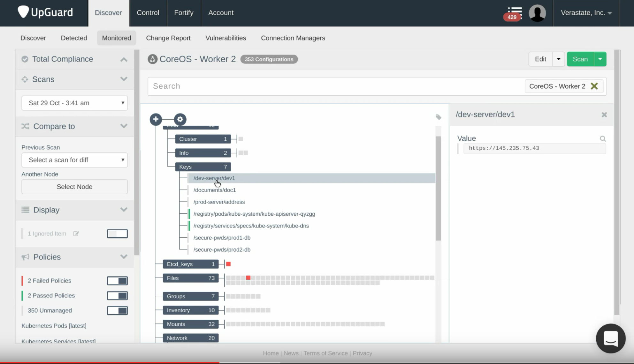Screen dimensions: 634x364
Task: Edit the ignored items list pencil icon
Action: pyautogui.click(x=76, y=234)
